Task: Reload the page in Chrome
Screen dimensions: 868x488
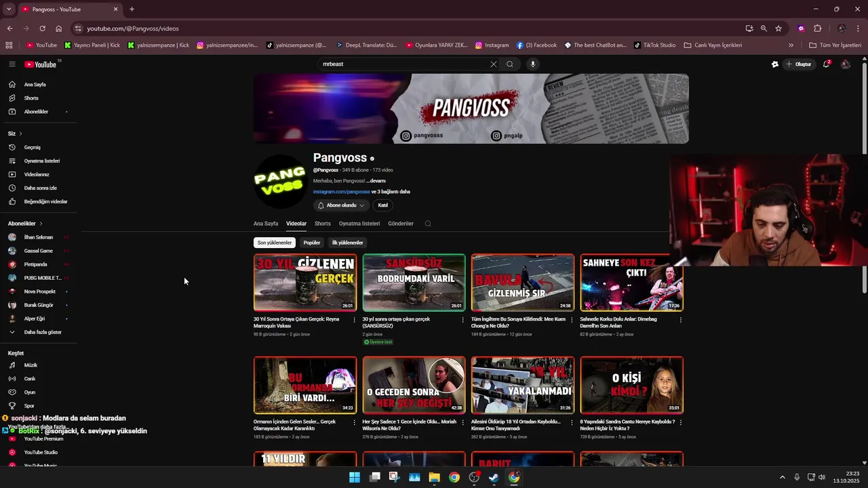Action: [42, 28]
